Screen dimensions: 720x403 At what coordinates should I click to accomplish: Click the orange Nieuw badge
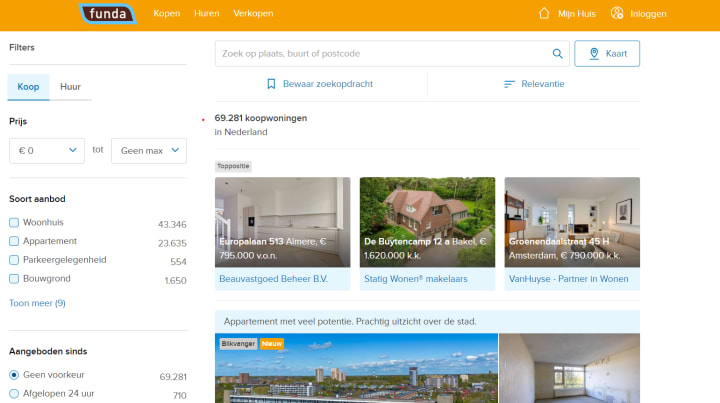(272, 344)
